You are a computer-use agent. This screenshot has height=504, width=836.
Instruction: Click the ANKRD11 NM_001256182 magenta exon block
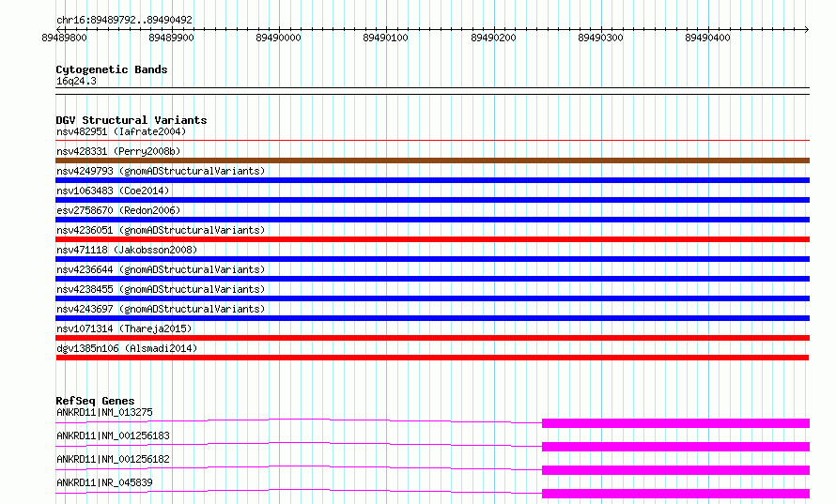tap(675, 470)
